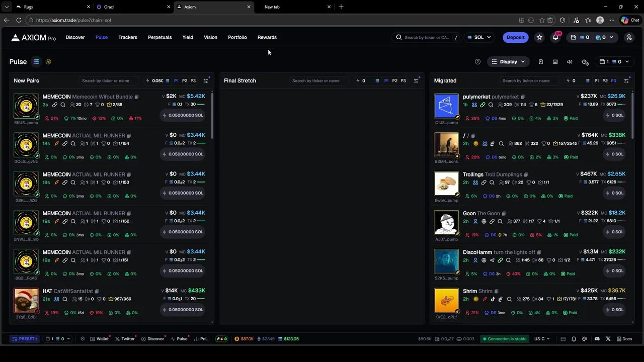Click Migrated ticker search field
This screenshot has width=644, height=362.
(530, 80)
